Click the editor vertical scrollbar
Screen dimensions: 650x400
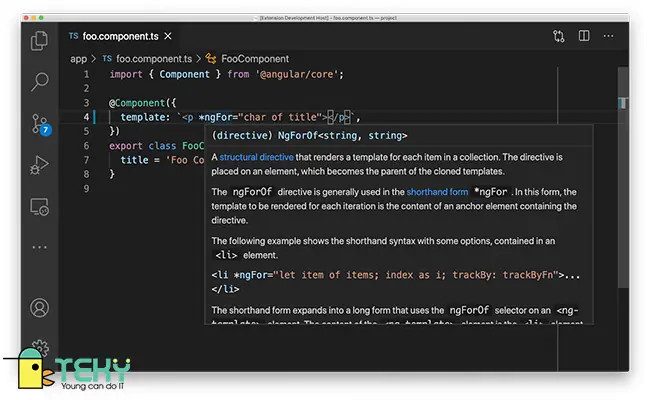pyautogui.click(x=623, y=178)
